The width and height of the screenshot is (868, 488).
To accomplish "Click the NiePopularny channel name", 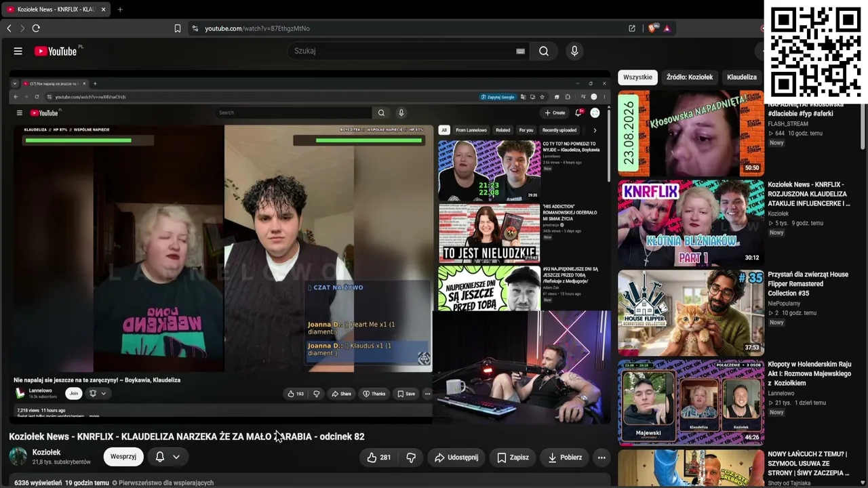I will 785,304.
